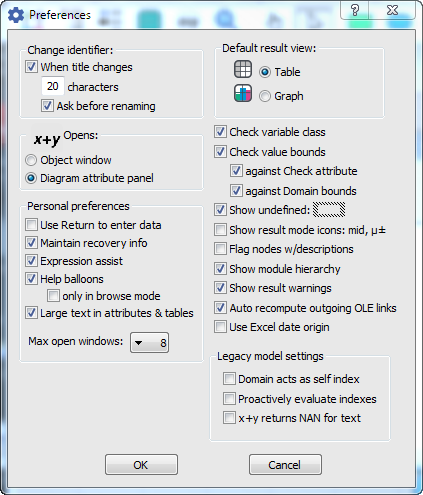
Task: Uncheck Ask before renaming
Action: click(x=47, y=106)
